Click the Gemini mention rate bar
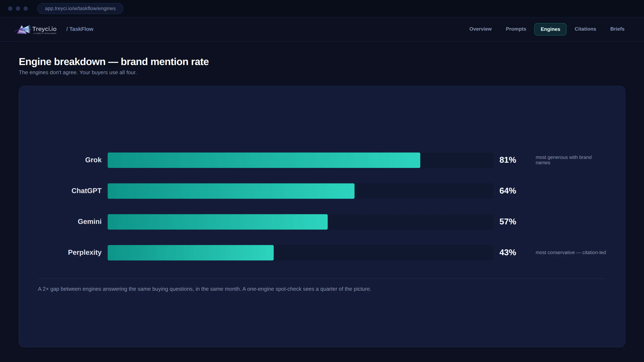644x362 pixels. pyautogui.click(x=218, y=222)
